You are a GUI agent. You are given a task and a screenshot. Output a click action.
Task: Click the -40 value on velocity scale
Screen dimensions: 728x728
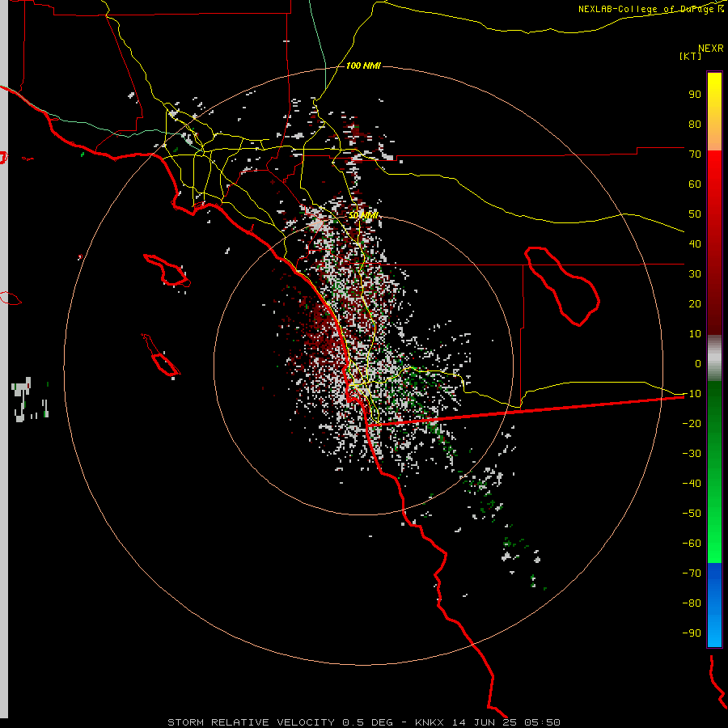692,484
